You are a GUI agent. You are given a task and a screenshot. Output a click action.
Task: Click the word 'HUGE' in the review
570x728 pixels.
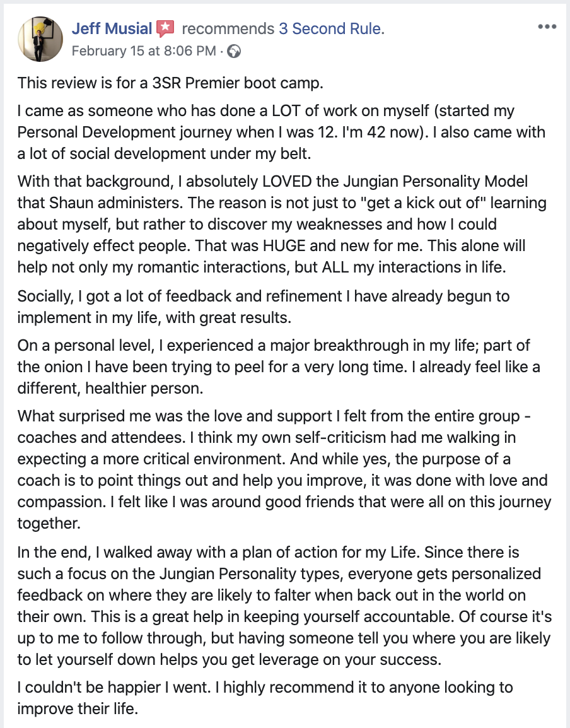[284, 245]
